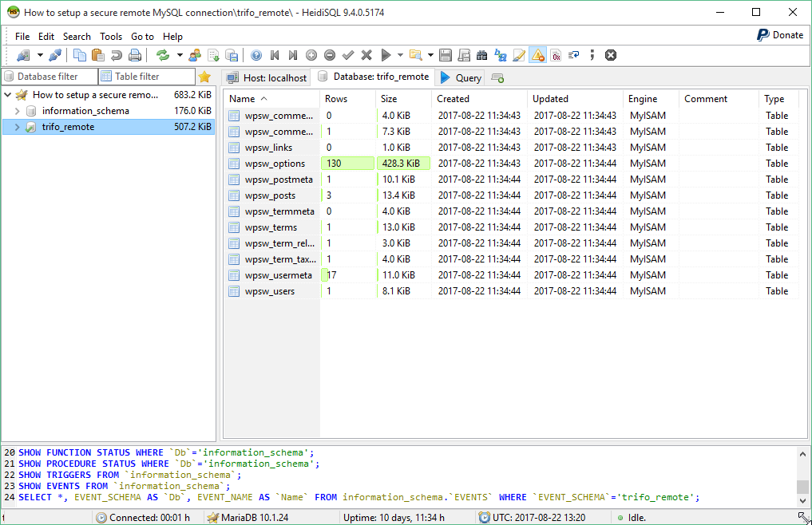Select the wpsw_options table row
Image resolution: width=812 pixels, height=525 pixels.
(513, 164)
